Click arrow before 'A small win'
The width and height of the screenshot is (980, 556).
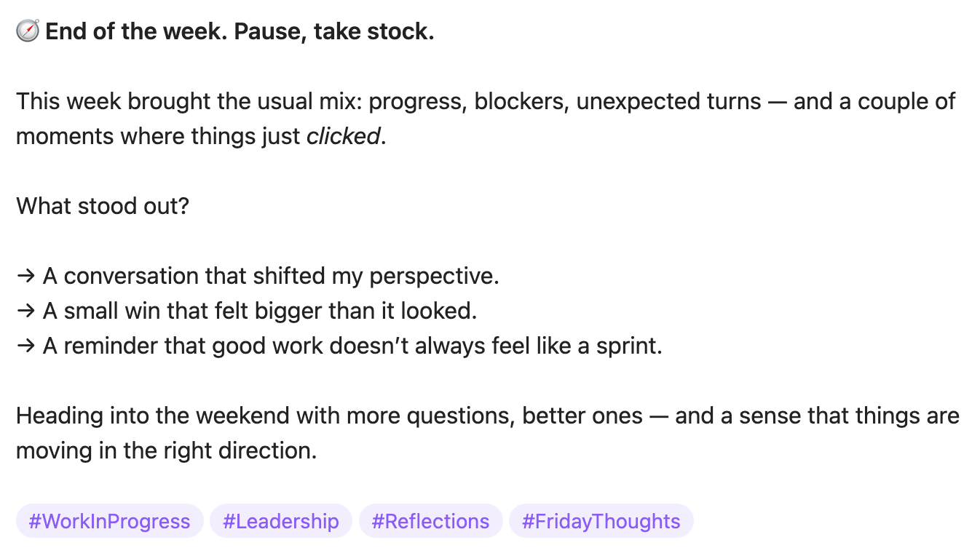tap(25, 311)
